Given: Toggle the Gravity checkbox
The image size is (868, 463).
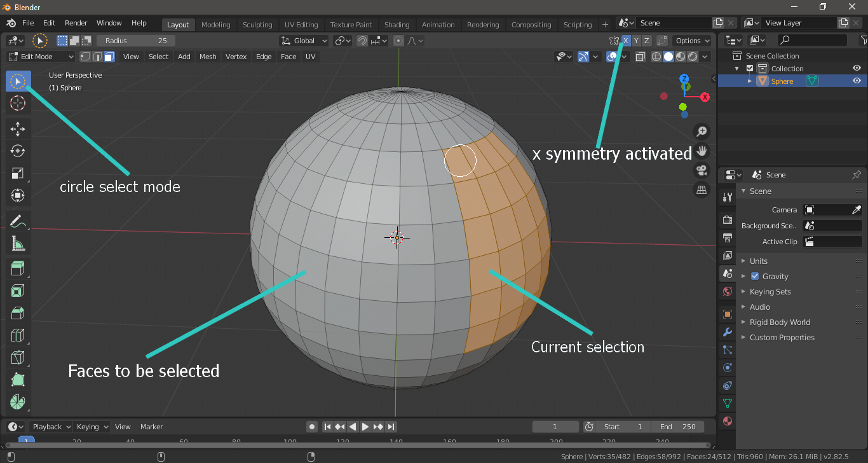Looking at the screenshot, I should coord(755,276).
